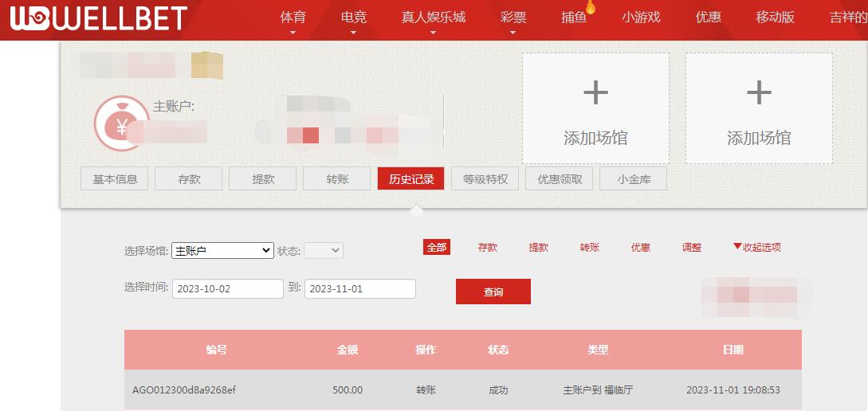The width and height of the screenshot is (868, 411).
Task: Switch to 提款 account tab
Action: 263,178
